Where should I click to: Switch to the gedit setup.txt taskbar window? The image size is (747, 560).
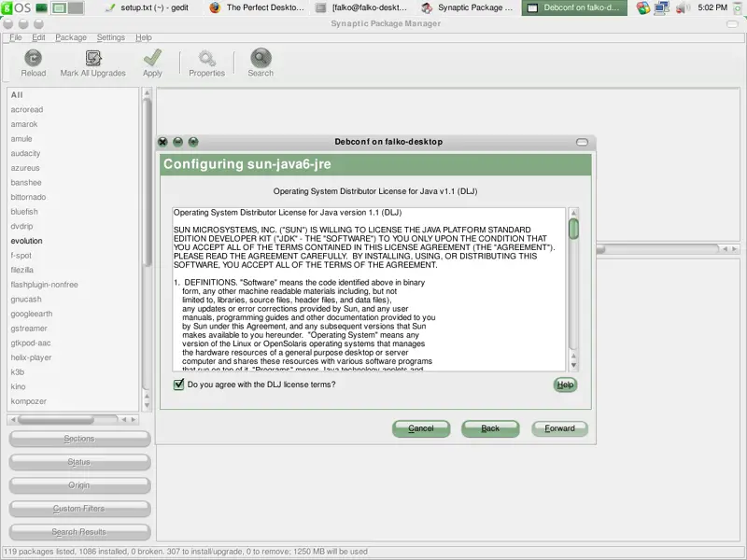coord(148,7)
